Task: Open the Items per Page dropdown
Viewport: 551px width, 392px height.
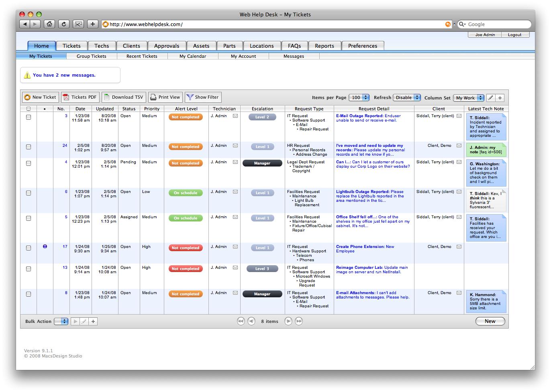Action: click(x=359, y=97)
